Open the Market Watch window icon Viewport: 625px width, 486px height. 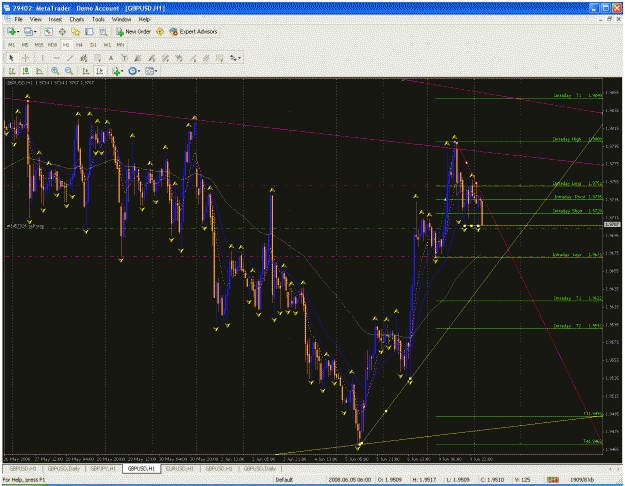(48, 31)
